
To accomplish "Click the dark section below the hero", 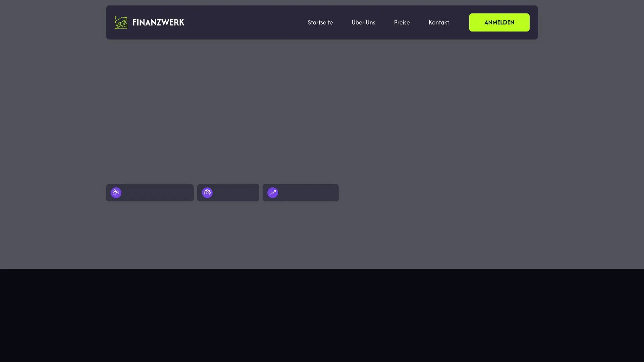I will coord(322,315).
